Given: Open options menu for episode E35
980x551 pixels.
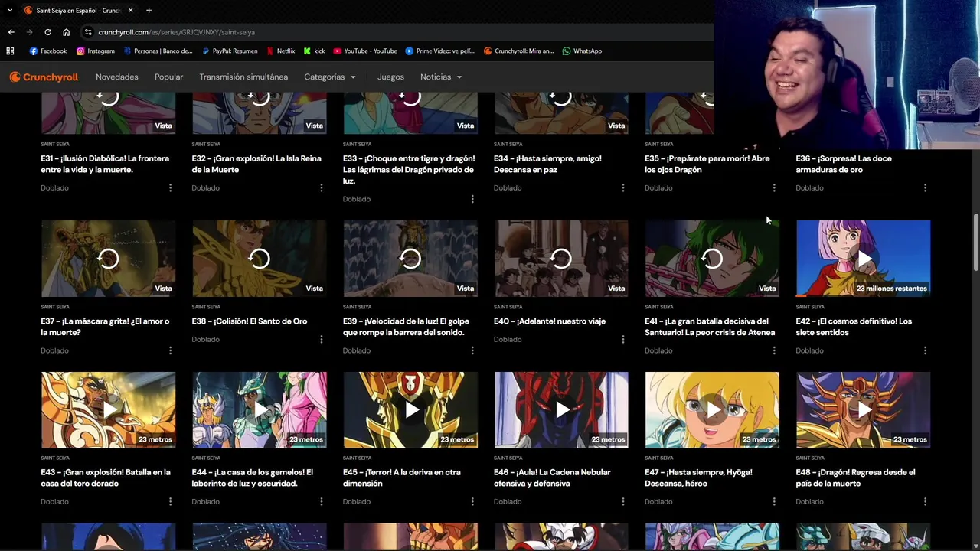Looking at the screenshot, I should (773, 187).
